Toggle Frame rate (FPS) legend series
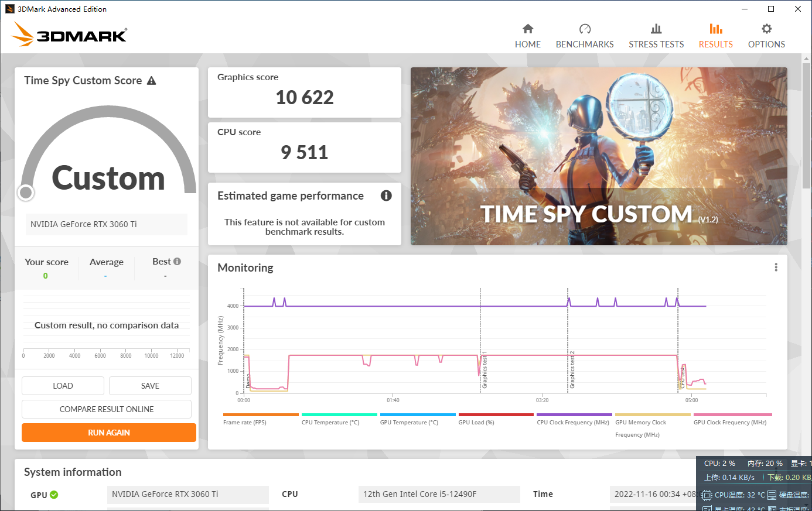The width and height of the screenshot is (812, 511). click(x=244, y=422)
